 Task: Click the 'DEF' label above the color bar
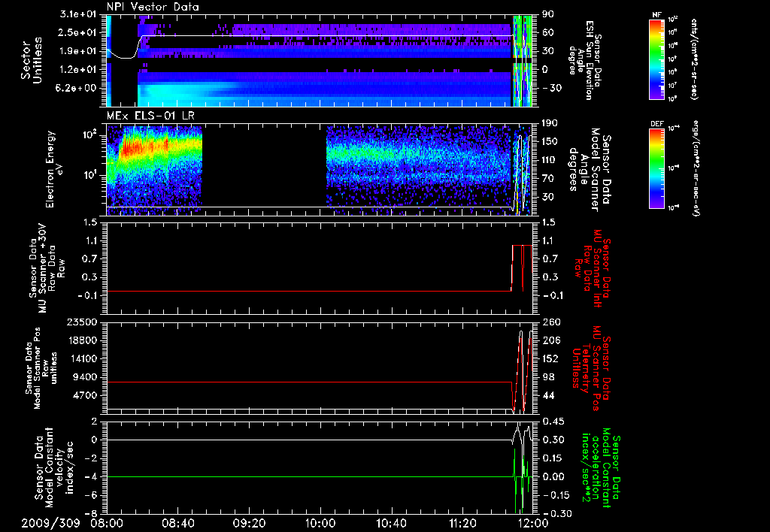[656, 124]
